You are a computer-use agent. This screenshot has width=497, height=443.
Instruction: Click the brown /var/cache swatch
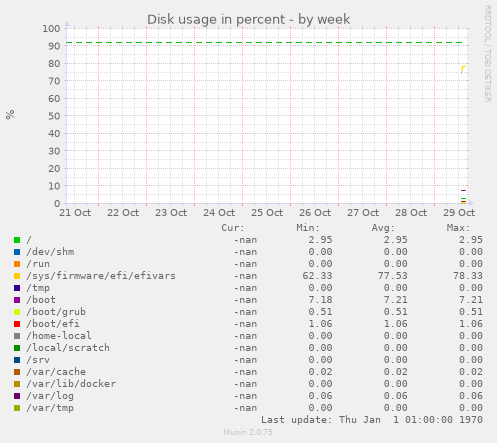pos(17,372)
